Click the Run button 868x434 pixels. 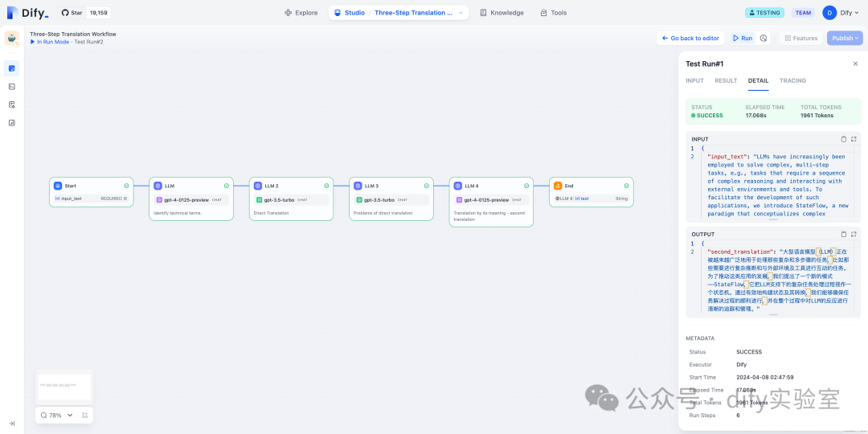point(743,39)
